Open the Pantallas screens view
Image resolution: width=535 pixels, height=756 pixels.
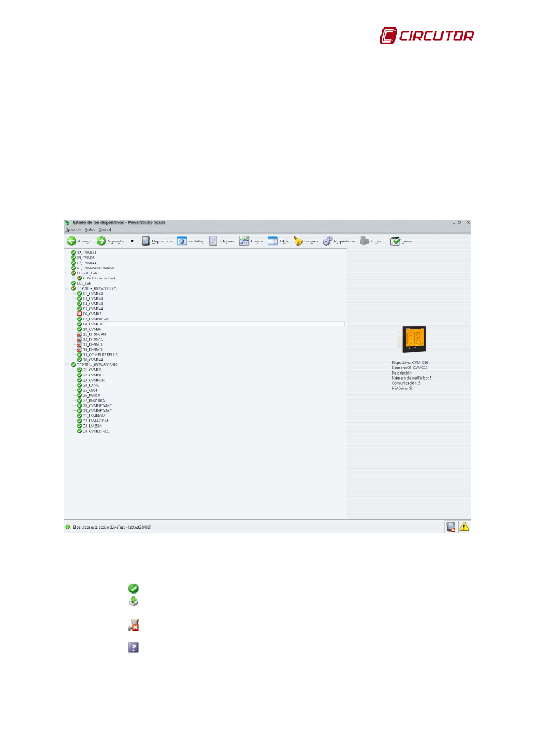tap(190, 241)
